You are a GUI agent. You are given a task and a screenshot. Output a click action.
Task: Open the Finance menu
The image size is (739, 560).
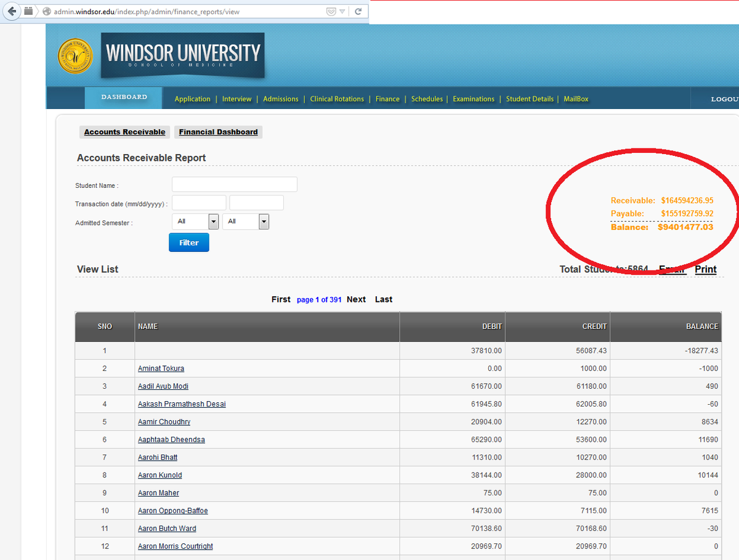tap(387, 99)
